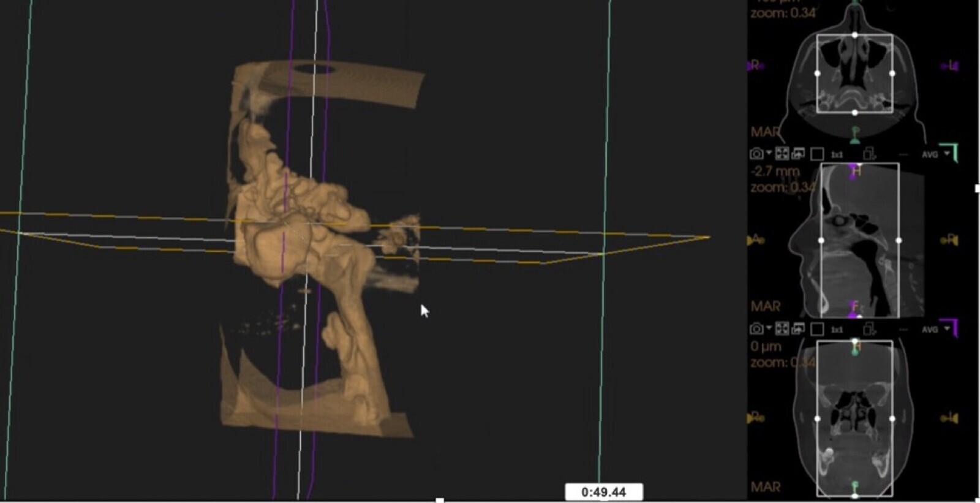Toggle the MAR label in the sagittal view
This screenshot has height=503, width=980.
[765, 306]
